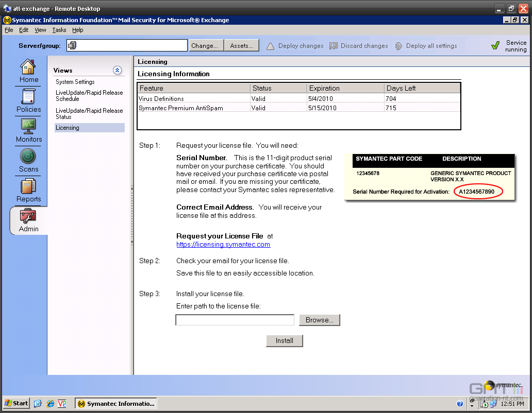Screen dimensions: 532x413
Task: Click the Status column header
Action: click(x=278, y=88)
